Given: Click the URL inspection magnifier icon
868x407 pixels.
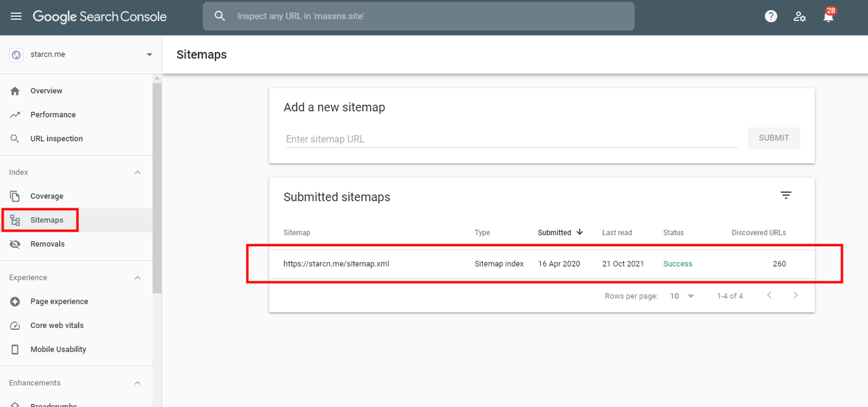Looking at the screenshot, I should (16, 139).
